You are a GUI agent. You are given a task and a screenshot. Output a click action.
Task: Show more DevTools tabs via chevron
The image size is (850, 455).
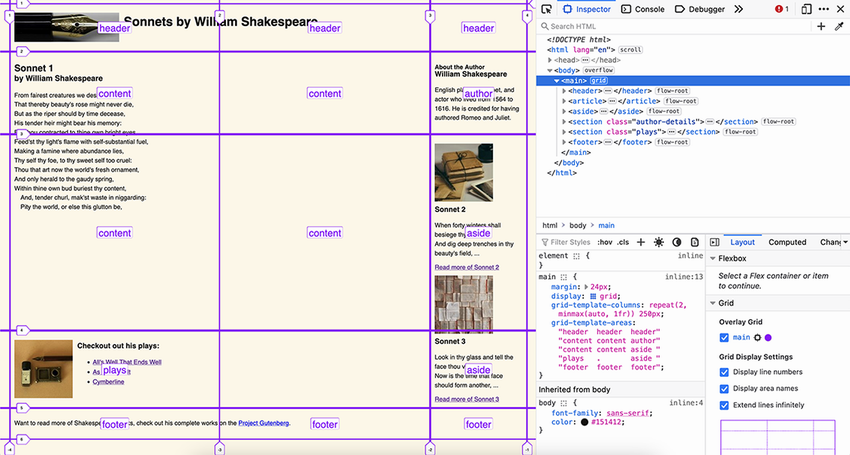pos(738,9)
